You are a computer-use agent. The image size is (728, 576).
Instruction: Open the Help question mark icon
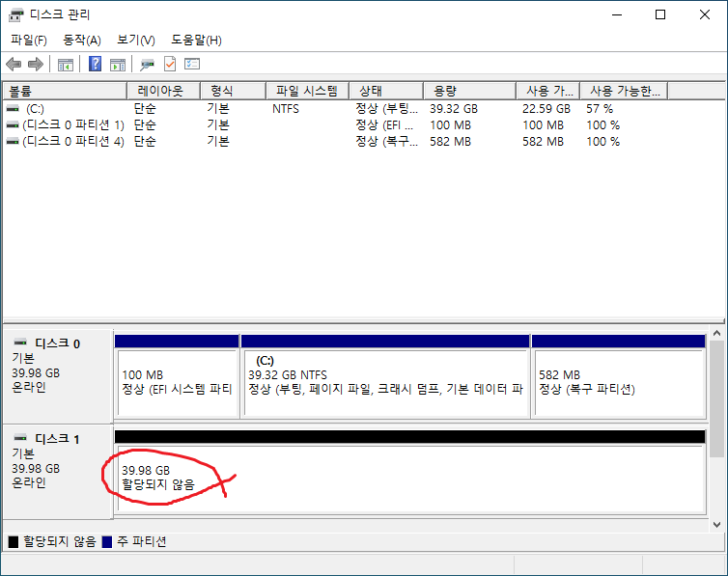95,64
